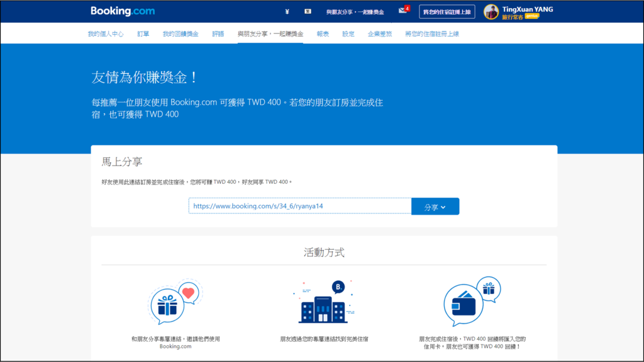Go to 我的個人中心 tab
Image resolution: width=644 pixels, height=362 pixels.
click(106, 34)
